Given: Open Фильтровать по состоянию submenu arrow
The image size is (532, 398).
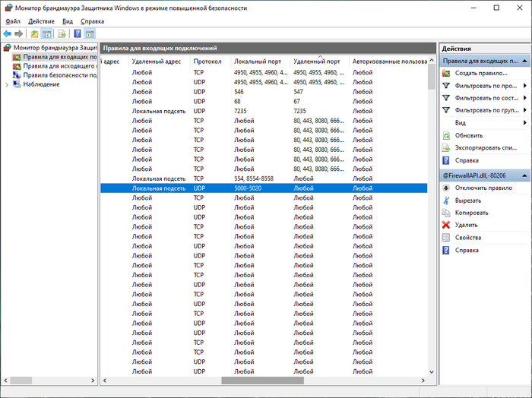Looking at the screenshot, I should (x=525, y=98).
